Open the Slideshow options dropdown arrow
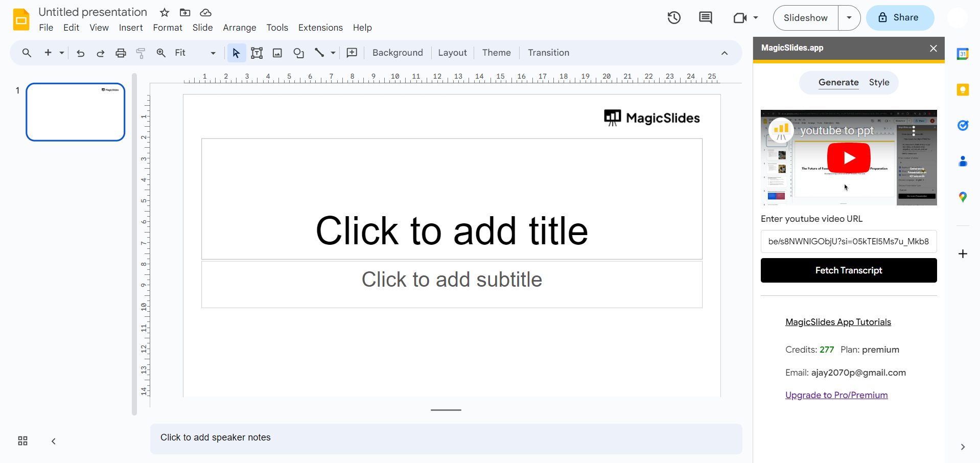Image resolution: width=980 pixels, height=463 pixels. pos(849,18)
